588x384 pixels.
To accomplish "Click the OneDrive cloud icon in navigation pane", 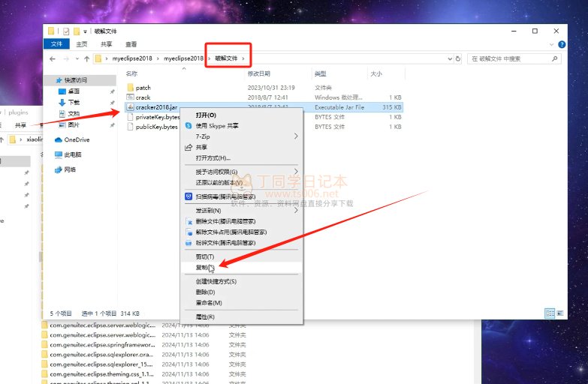I will pyautogui.click(x=58, y=139).
